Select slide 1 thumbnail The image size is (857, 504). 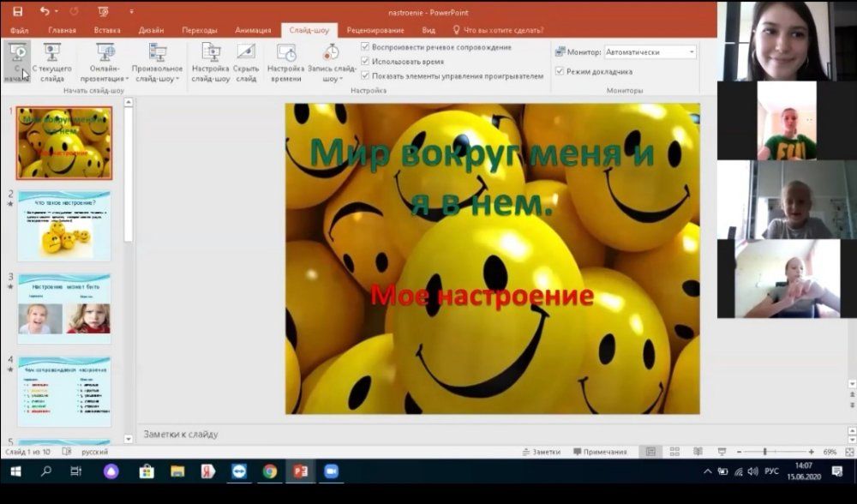pyautogui.click(x=64, y=143)
